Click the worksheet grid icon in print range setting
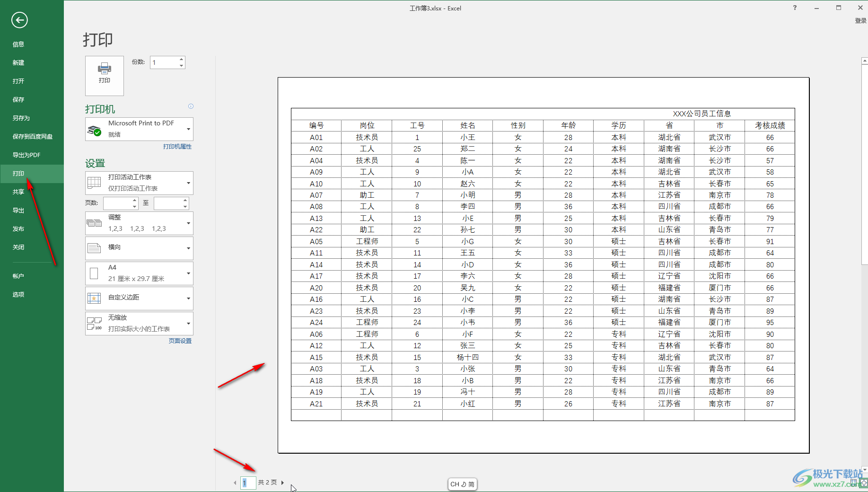Image resolution: width=868 pixels, height=492 pixels. click(x=94, y=183)
